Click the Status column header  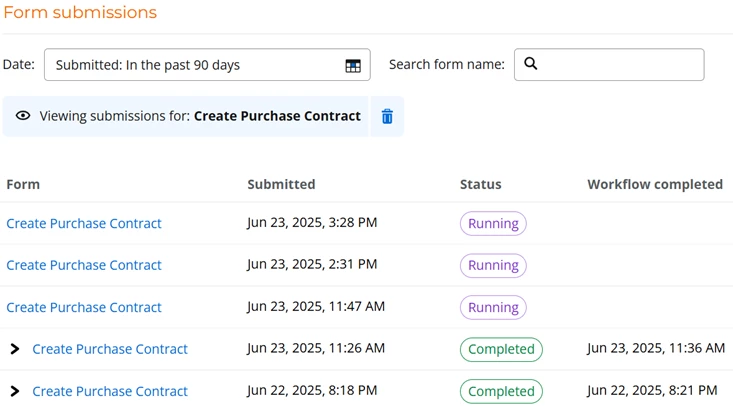[x=481, y=184]
